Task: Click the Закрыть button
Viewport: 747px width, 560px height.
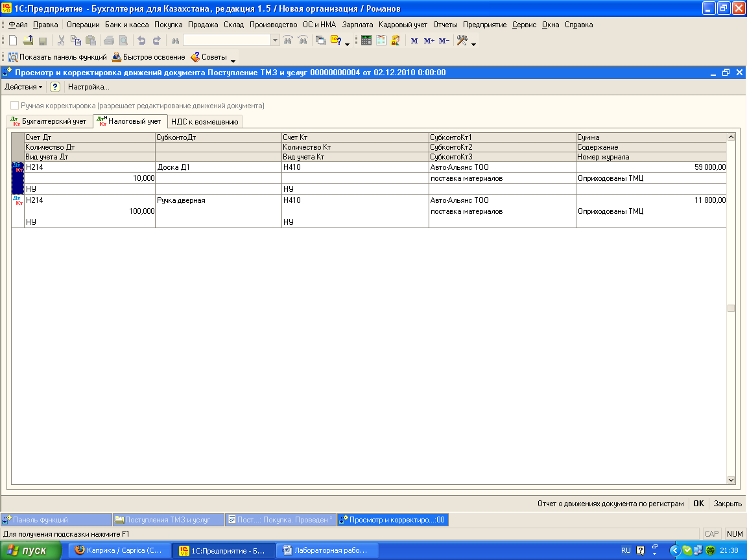Action: pyautogui.click(x=728, y=504)
